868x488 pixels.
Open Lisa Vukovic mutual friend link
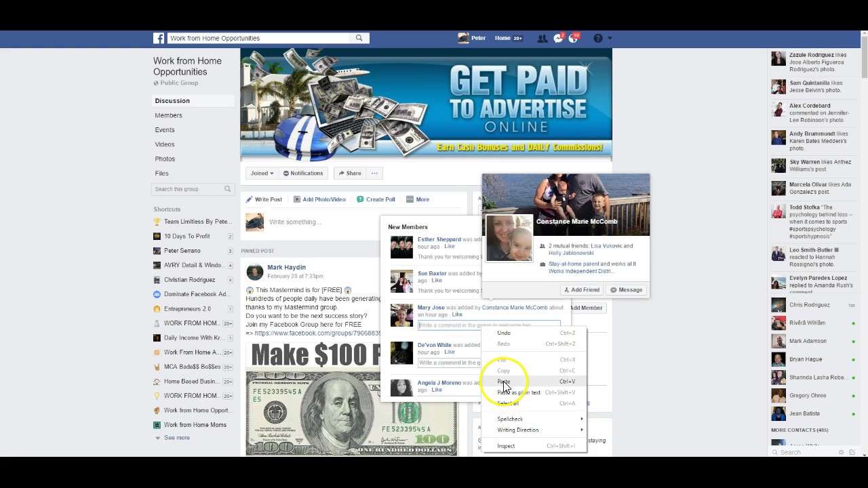click(607, 246)
